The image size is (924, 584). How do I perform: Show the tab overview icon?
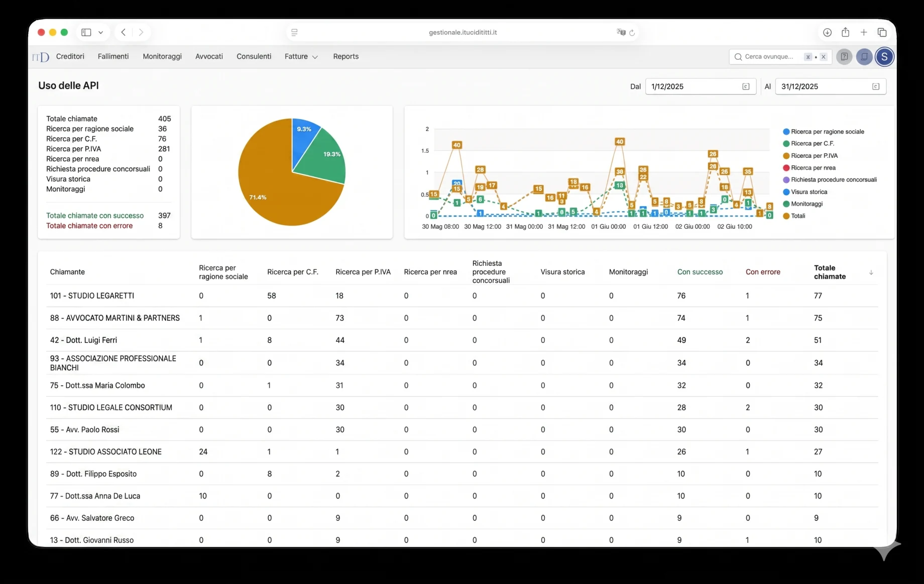[x=882, y=32]
